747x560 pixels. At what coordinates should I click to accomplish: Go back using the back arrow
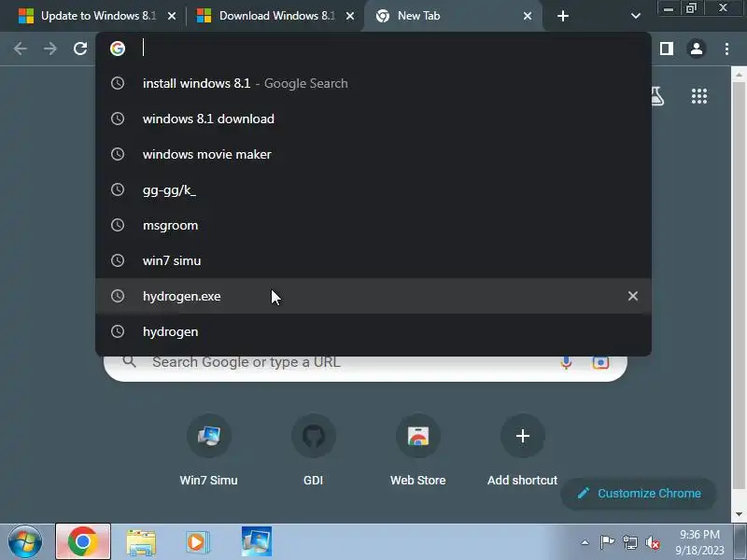click(20, 49)
